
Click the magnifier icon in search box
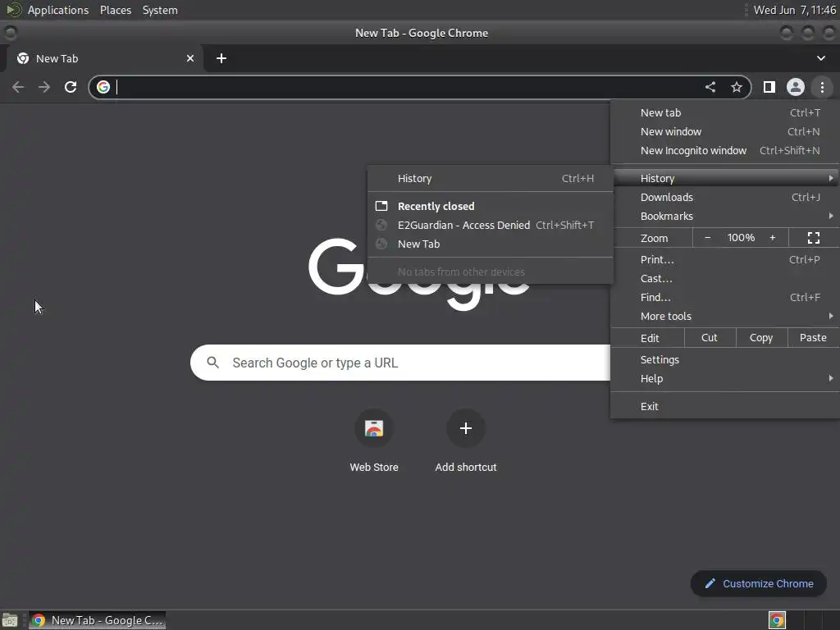coord(212,363)
